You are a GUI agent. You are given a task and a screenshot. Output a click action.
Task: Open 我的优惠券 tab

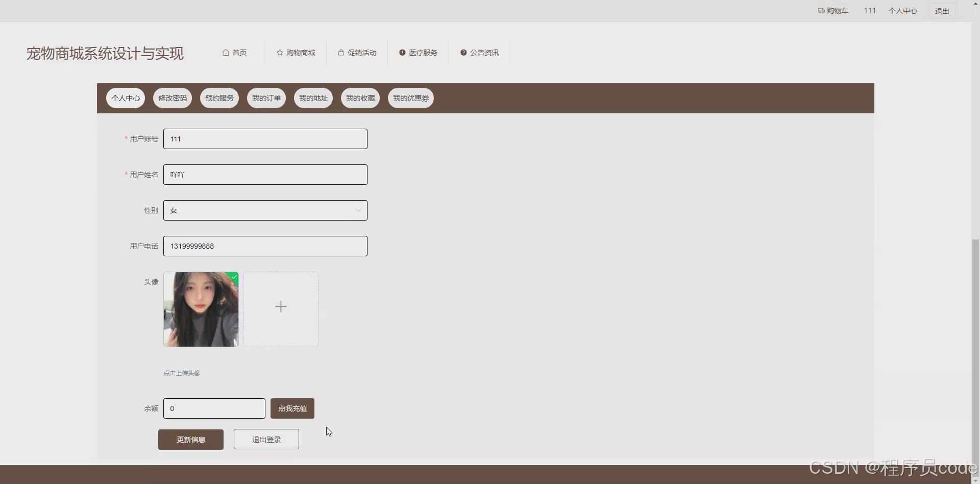411,98
